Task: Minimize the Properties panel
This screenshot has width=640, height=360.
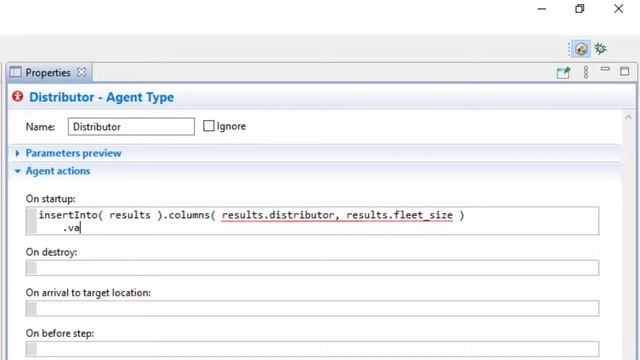Action: [605, 69]
